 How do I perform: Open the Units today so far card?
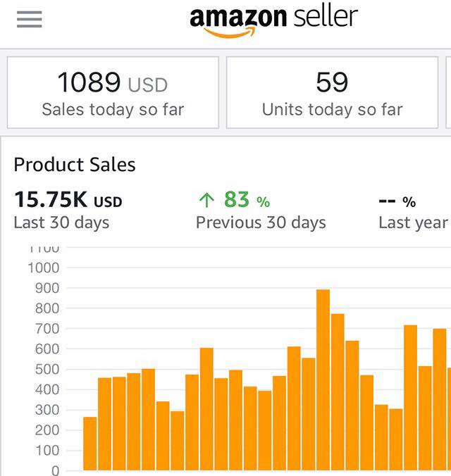(332, 92)
